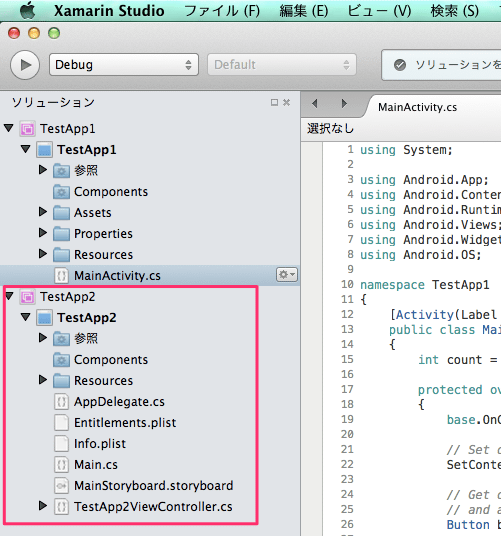Open the Debug configuration dropdown
The image size is (501, 536).
(124, 65)
